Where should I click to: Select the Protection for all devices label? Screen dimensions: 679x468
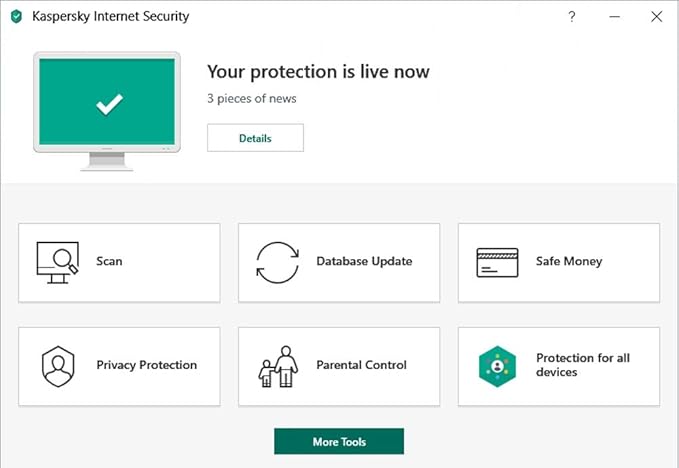pos(582,365)
